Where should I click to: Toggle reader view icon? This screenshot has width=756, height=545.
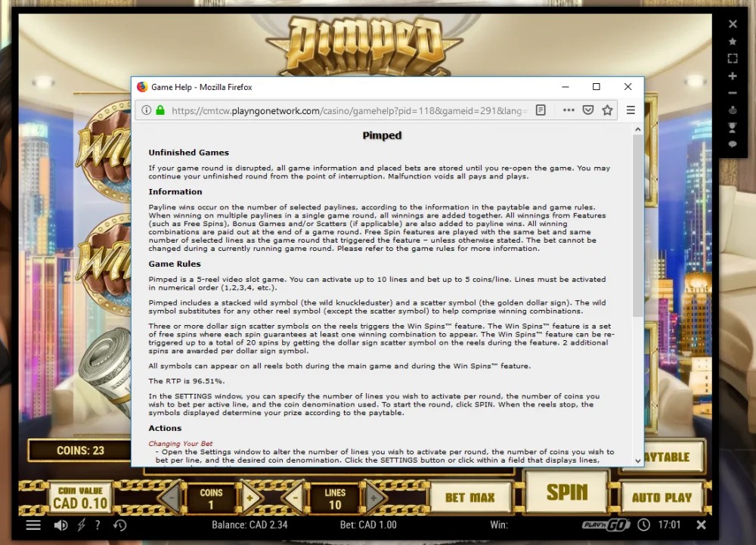click(x=541, y=110)
